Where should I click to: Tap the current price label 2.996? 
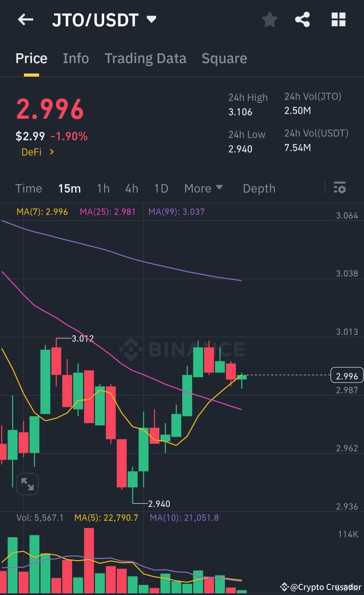347,375
